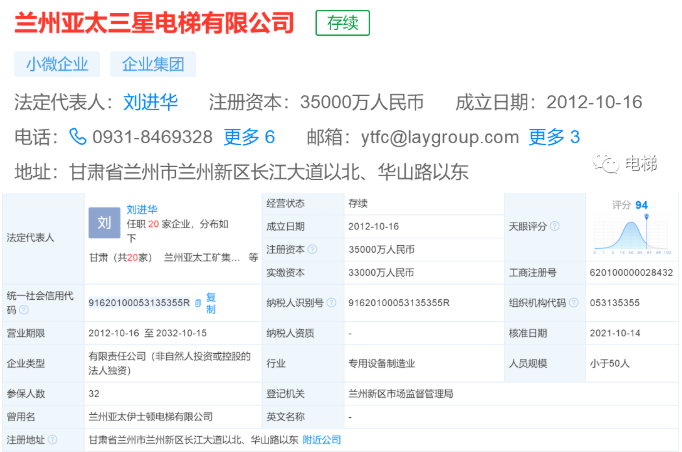Open 附近公司 nearby companies link
The width and height of the screenshot is (682, 452).
pyautogui.click(x=322, y=439)
